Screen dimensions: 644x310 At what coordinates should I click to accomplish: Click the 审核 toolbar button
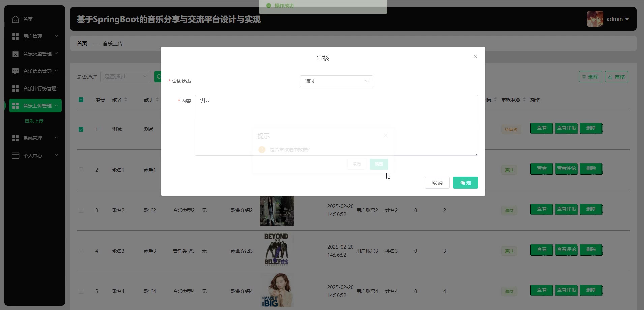[616, 77]
